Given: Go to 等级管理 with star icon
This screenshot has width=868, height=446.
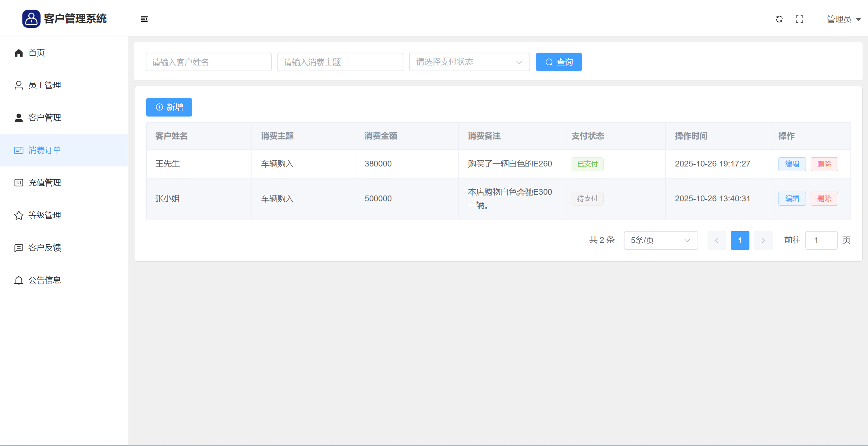Looking at the screenshot, I should tap(45, 215).
